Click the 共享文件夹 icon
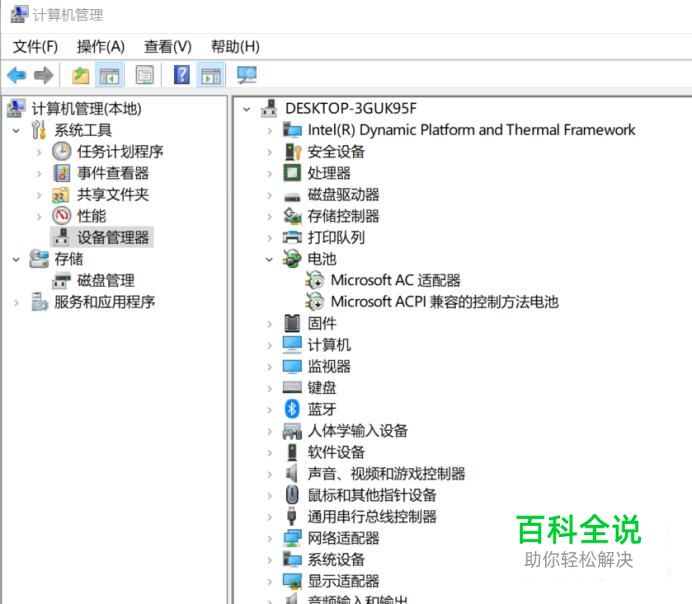This screenshot has height=604, width=692. (61, 195)
